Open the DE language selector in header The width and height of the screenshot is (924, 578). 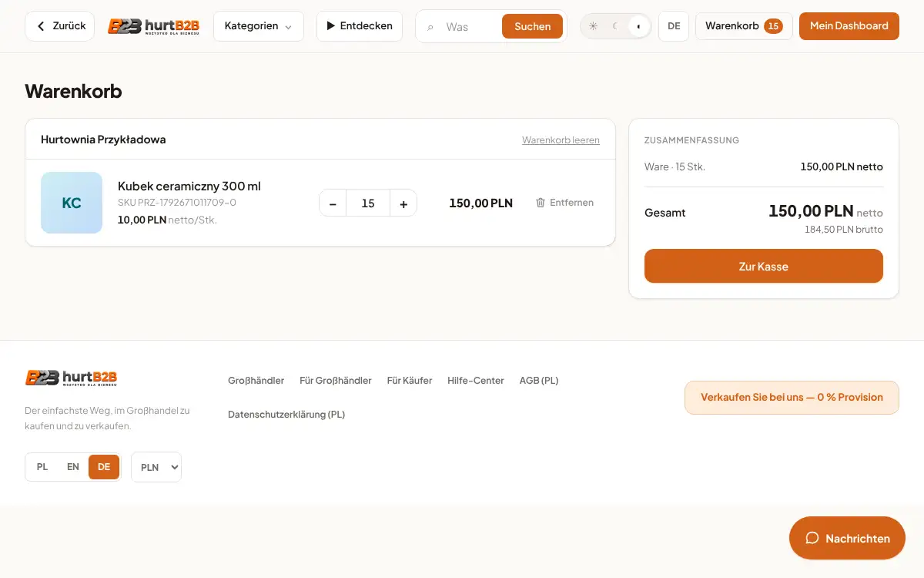pyautogui.click(x=674, y=26)
